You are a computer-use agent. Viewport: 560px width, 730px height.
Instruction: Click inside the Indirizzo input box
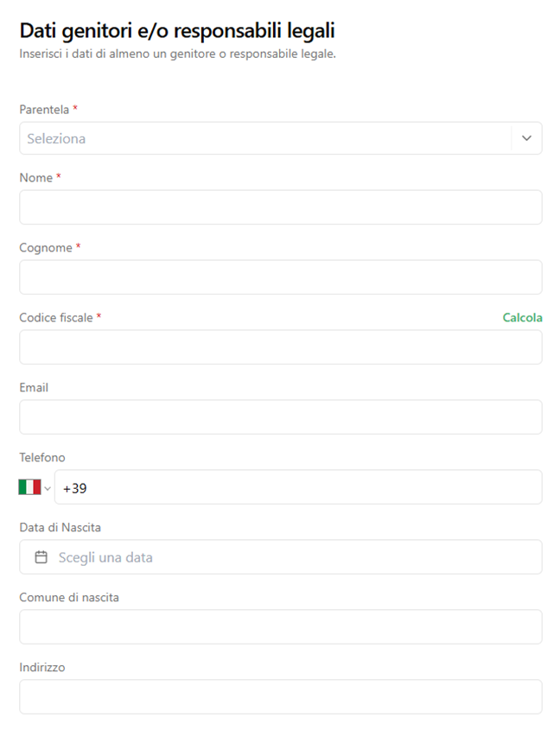click(x=280, y=697)
